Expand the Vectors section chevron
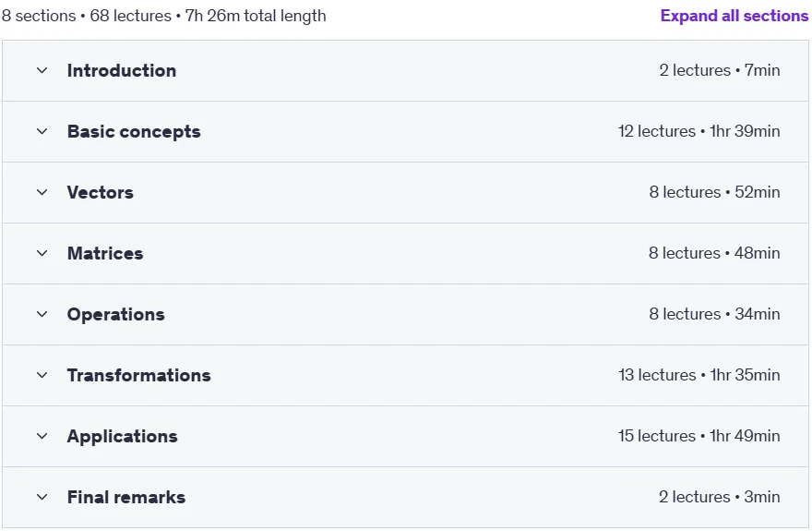Image resolution: width=812 pixels, height=531 pixels. click(x=42, y=192)
